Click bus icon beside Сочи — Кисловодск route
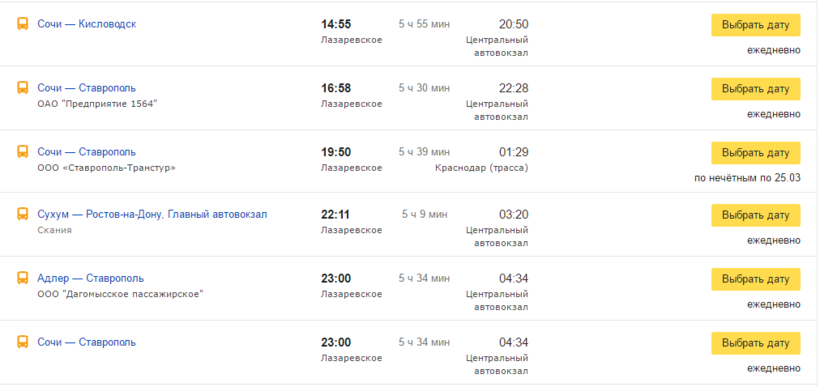The image size is (820, 387). pos(22,24)
